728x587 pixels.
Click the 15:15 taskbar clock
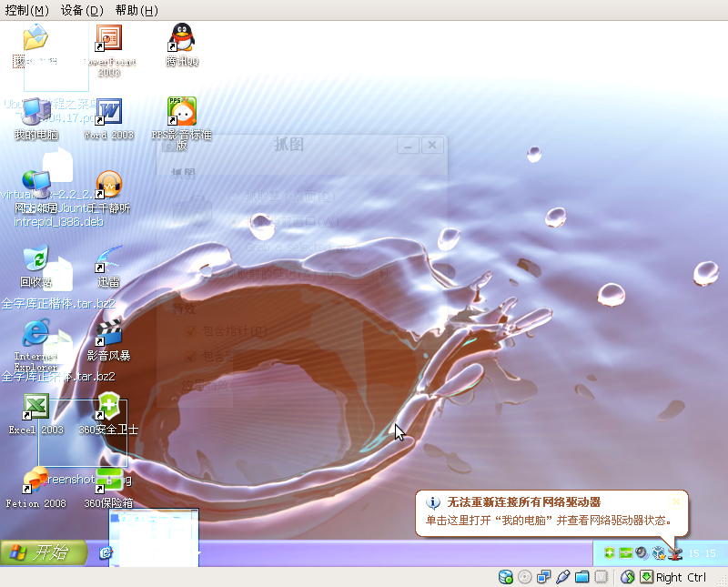(x=702, y=553)
